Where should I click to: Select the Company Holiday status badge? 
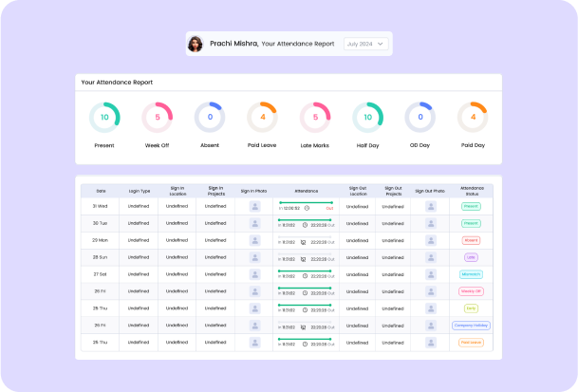pyautogui.click(x=471, y=326)
